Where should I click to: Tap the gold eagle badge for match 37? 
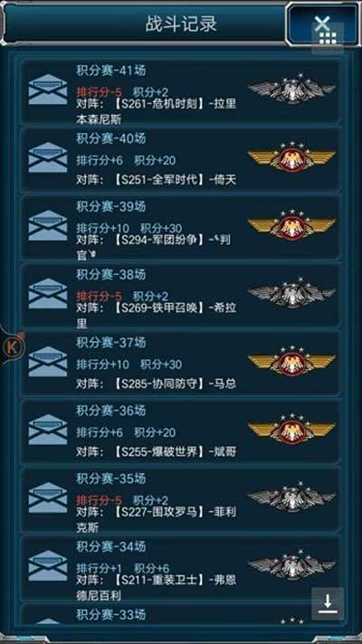(291, 361)
